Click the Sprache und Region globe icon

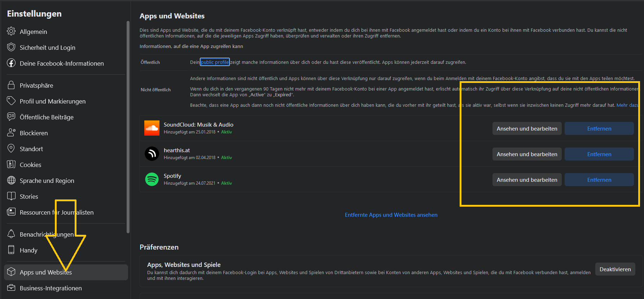[x=11, y=180]
